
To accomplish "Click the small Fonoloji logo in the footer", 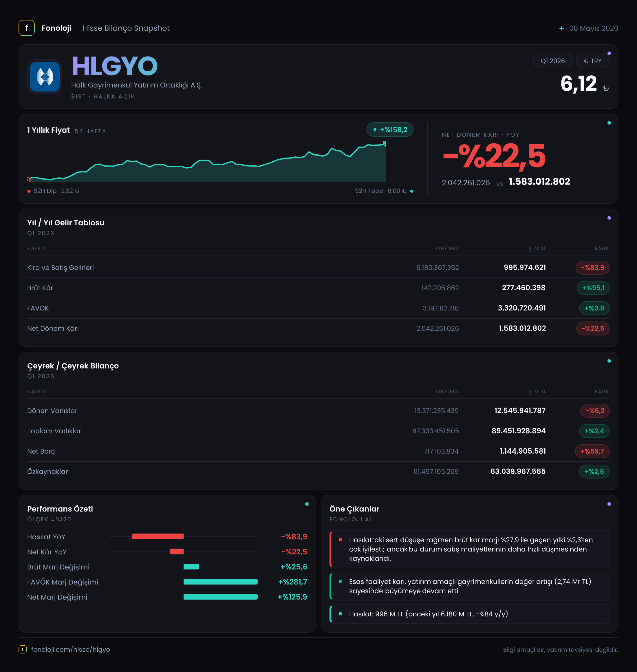I will point(22,649).
